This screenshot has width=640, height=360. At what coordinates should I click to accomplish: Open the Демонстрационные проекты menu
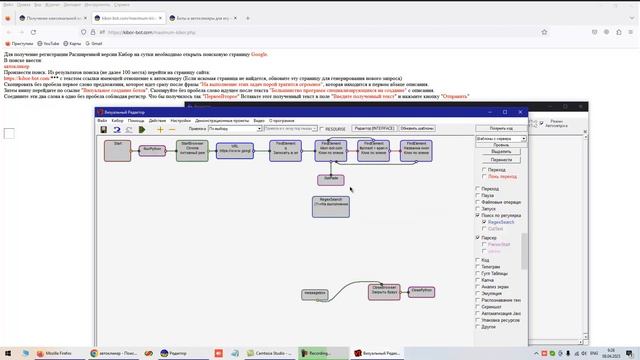click(222, 121)
